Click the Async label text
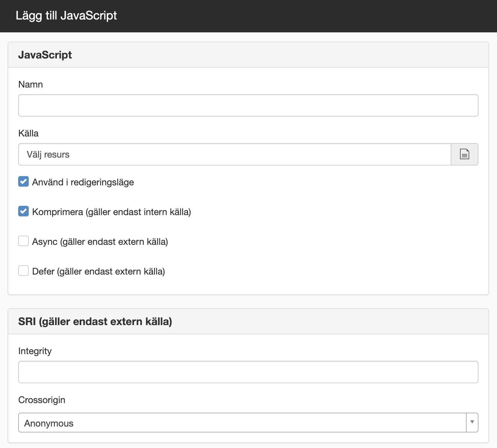The height and width of the screenshot is (448, 497). click(x=100, y=242)
